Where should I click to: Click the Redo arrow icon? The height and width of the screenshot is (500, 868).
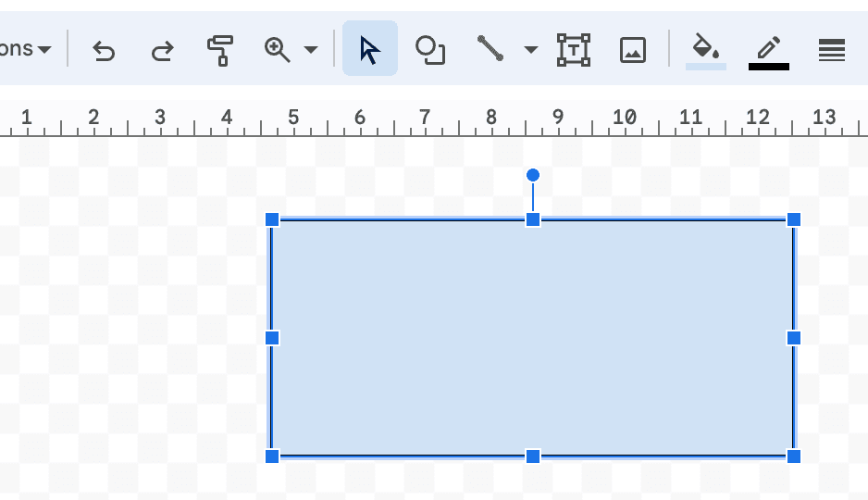pyautogui.click(x=162, y=50)
